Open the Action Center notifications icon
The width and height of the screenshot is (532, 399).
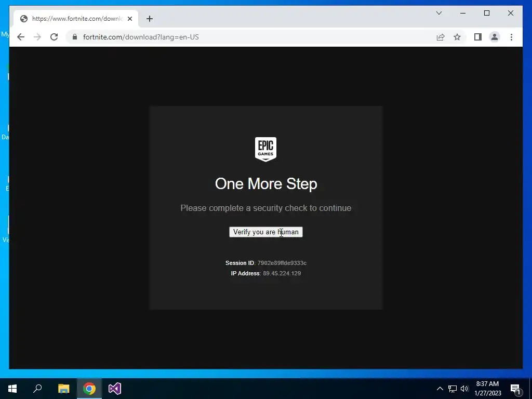pyautogui.click(x=516, y=389)
